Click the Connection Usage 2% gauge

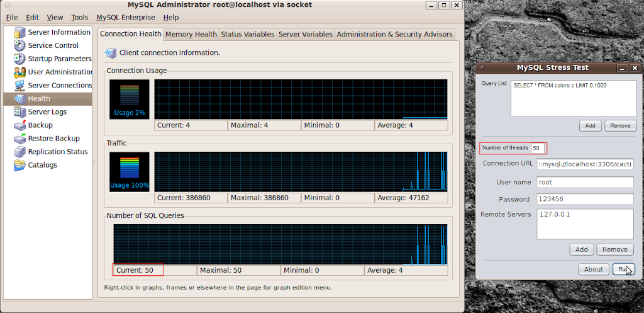tap(130, 100)
